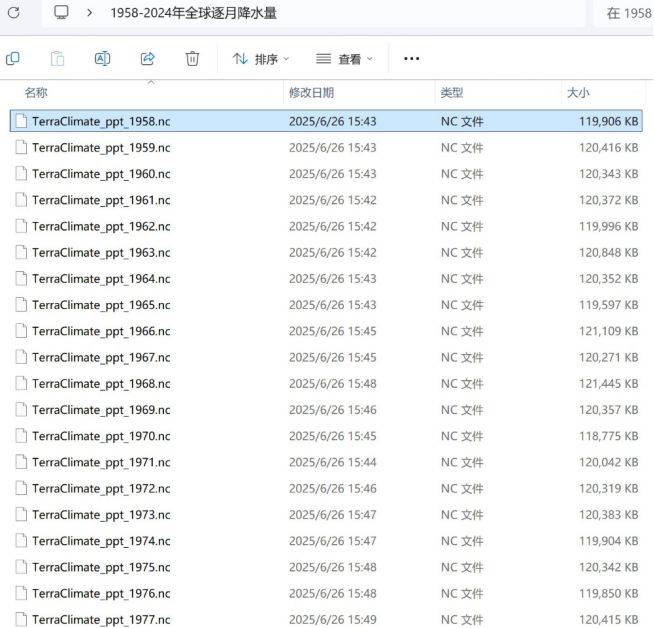Select file TerraClimate_ppt_1975.nc

pyautogui.click(x=326, y=567)
